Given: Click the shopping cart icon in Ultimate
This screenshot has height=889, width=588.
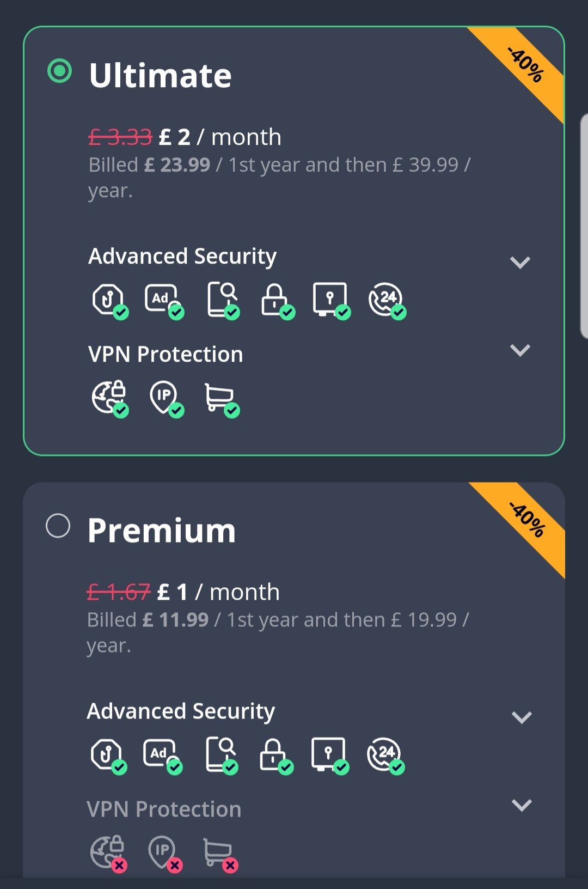Looking at the screenshot, I should pos(222,400).
